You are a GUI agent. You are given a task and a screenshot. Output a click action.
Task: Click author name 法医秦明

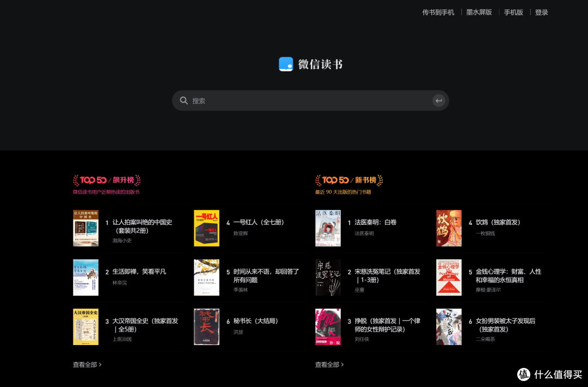(364, 234)
